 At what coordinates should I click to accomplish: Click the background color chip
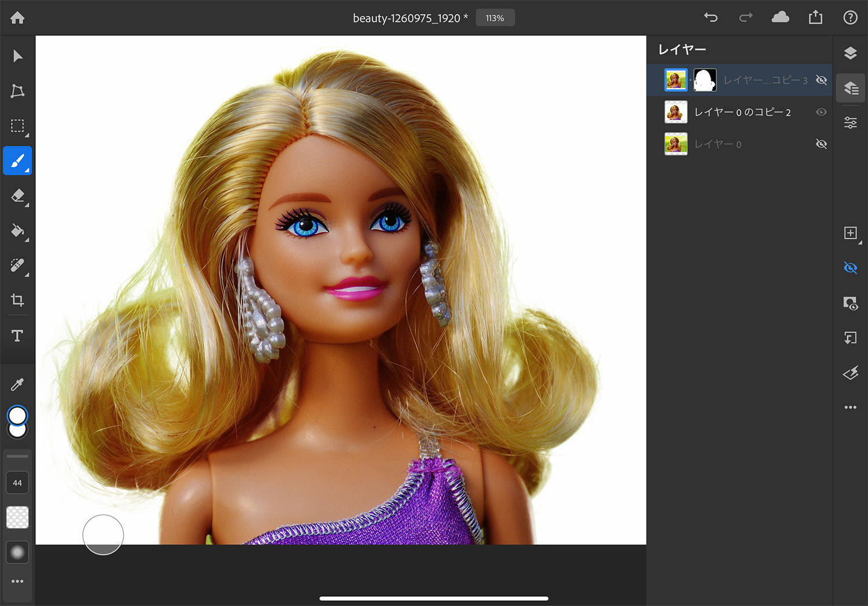click(x=17, y=432)
